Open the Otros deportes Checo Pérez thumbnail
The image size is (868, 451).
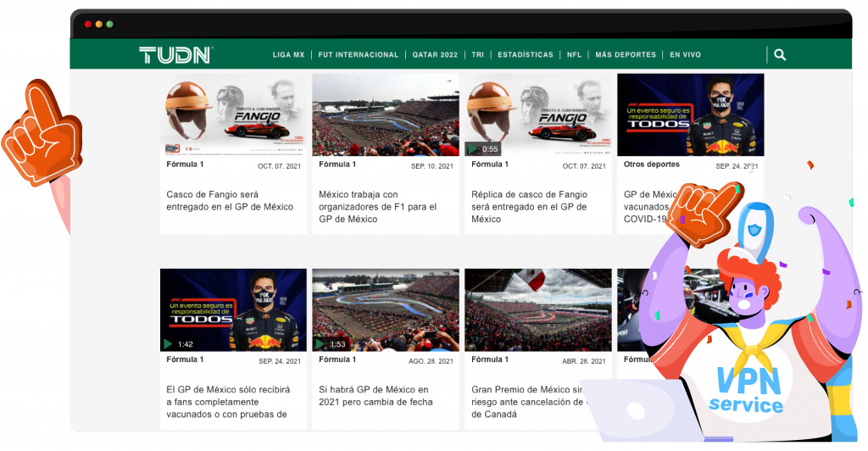tap(690, 114)
